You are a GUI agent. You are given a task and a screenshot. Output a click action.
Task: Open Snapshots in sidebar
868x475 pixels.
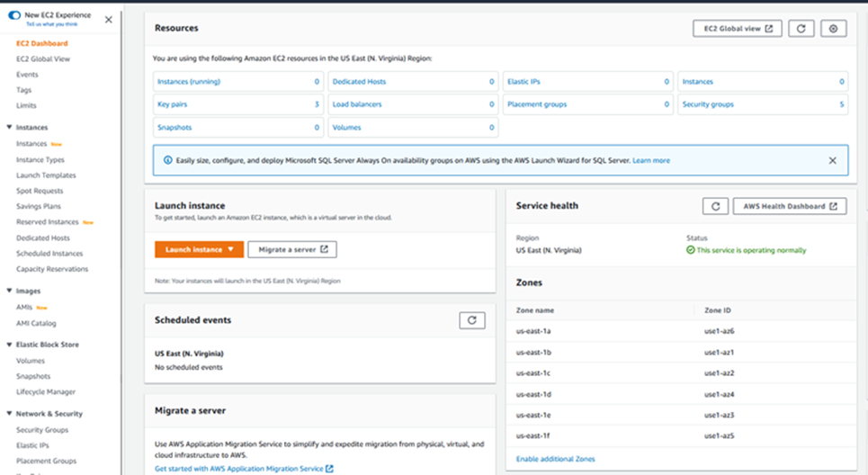33,376
